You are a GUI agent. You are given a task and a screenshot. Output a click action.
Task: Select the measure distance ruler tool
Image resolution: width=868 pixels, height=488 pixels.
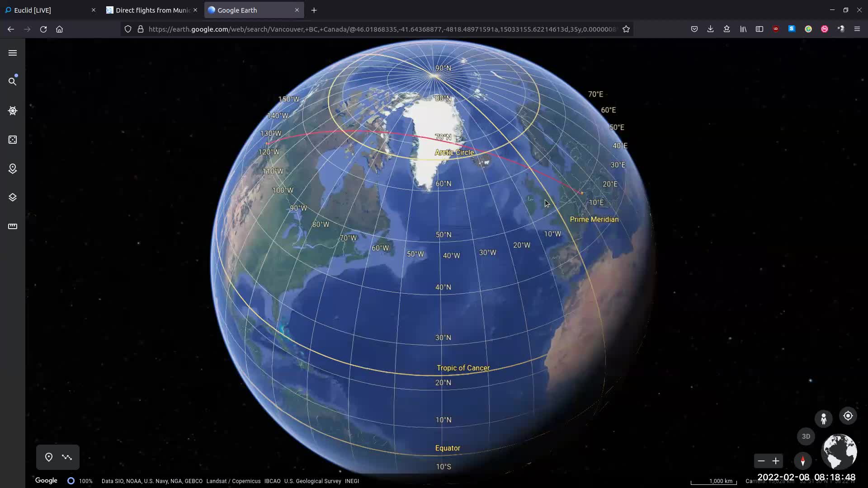13,226
